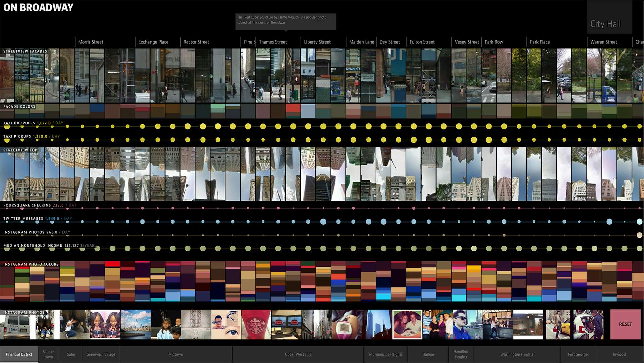Open the man in sunglasses photo
Screen dimensions: 644x363
(x=467, y=324)
